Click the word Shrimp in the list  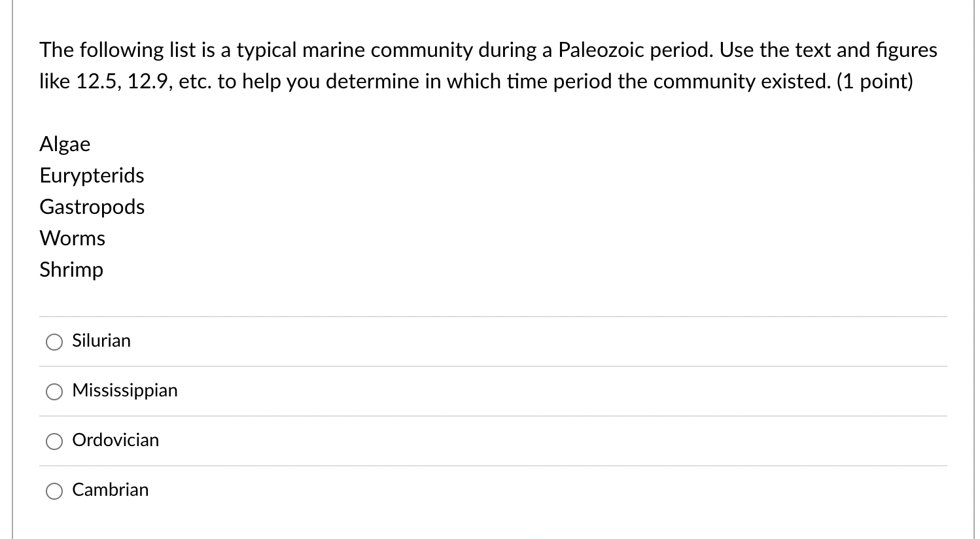click(71, 269)
